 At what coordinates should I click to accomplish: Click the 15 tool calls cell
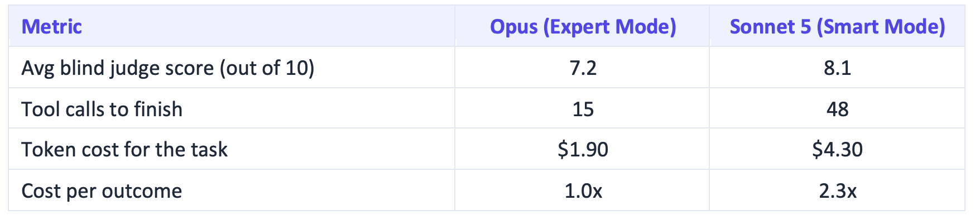(583, 109)
